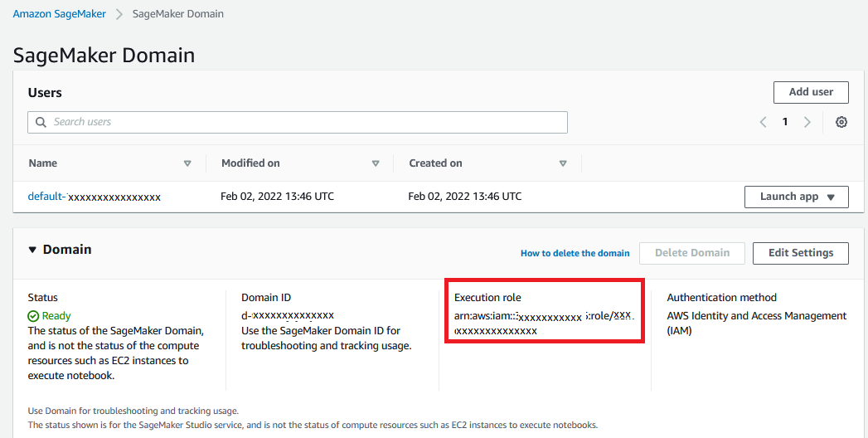Sort by Created on column arrow
The width and height of the screenshot is (868, 438).
[563, 163]
